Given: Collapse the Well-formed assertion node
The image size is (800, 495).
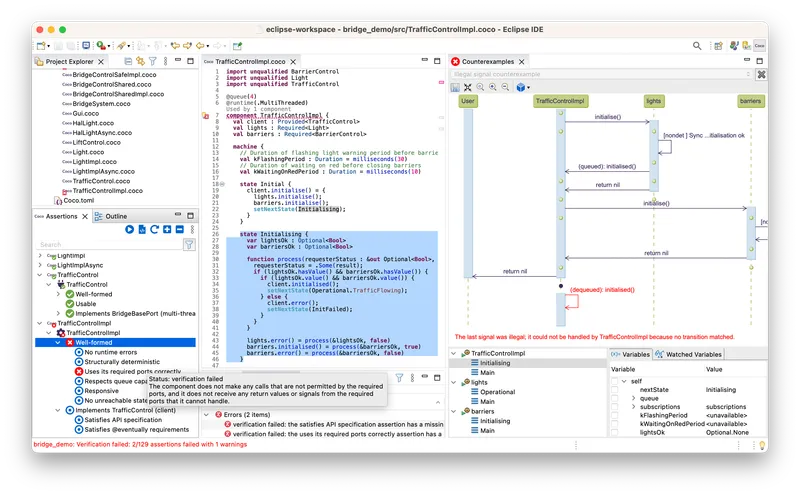Looking at the screenshot, I should tap(56, 343).
